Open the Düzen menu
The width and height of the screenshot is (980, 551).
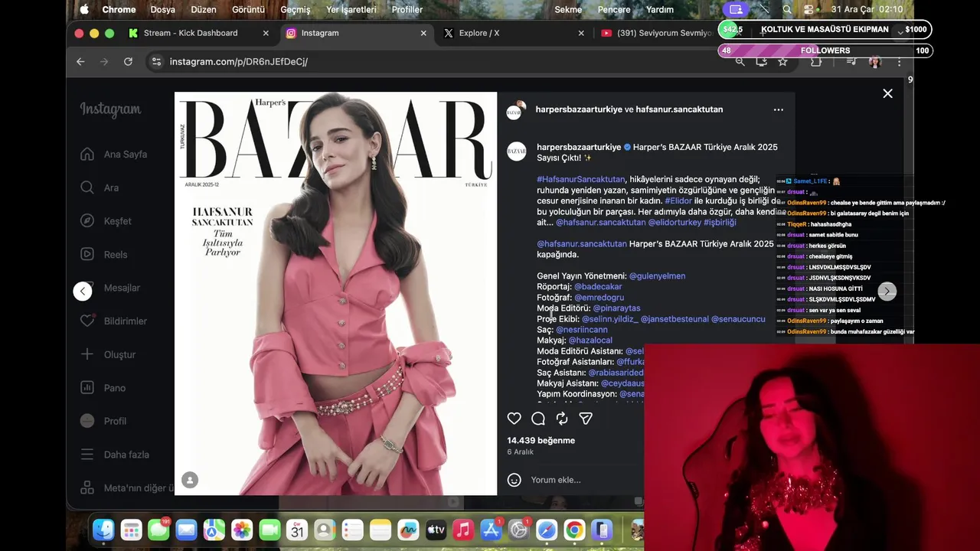coord(204,9)
